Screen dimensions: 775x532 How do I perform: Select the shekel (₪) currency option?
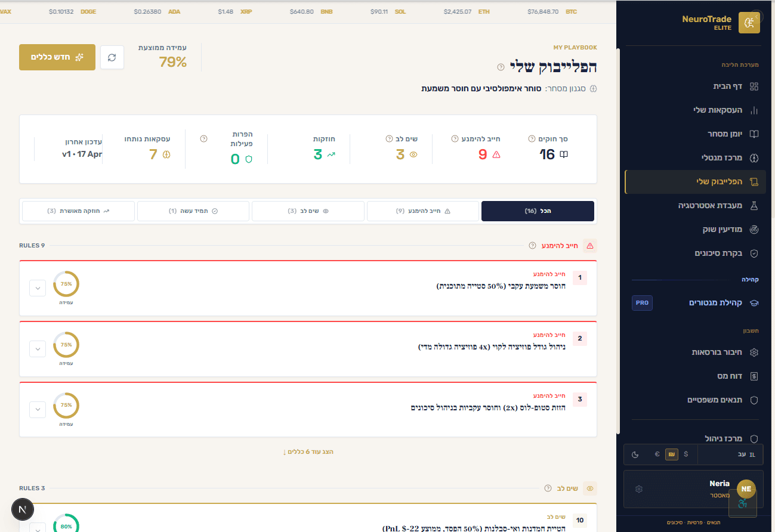tap(672, 454)
